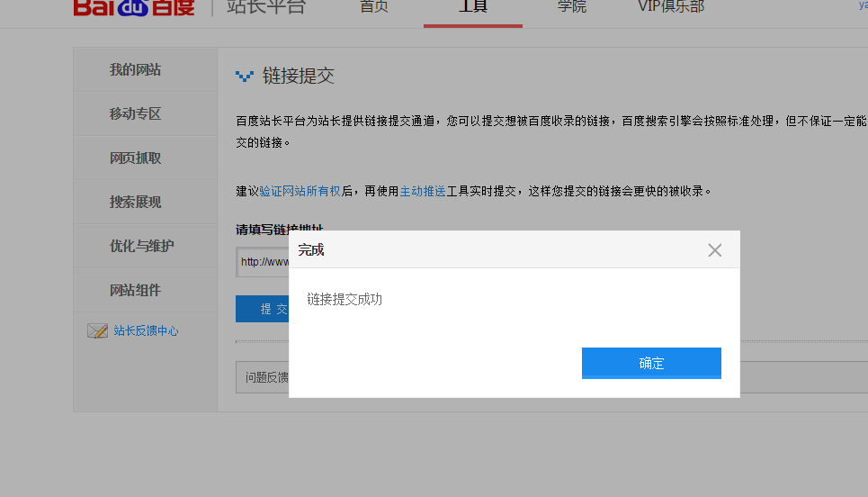868x497 pixels.
Task: Click the 站长反馈中心 envelope icon
Action: [x=97, y=330]
